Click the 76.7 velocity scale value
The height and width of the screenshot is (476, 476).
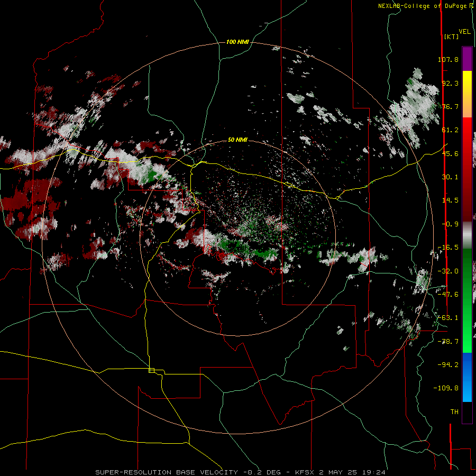pyautogui.click(x=450, y=106)
